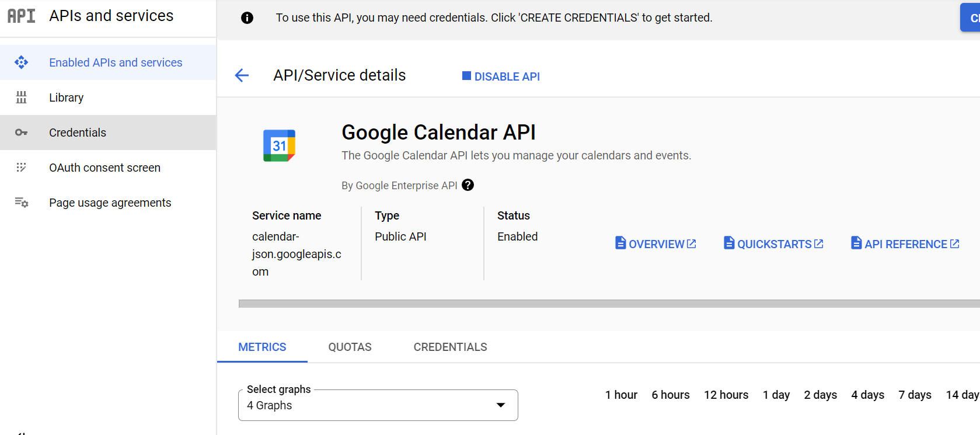Open the OVERVIEW link

(656, 243)
